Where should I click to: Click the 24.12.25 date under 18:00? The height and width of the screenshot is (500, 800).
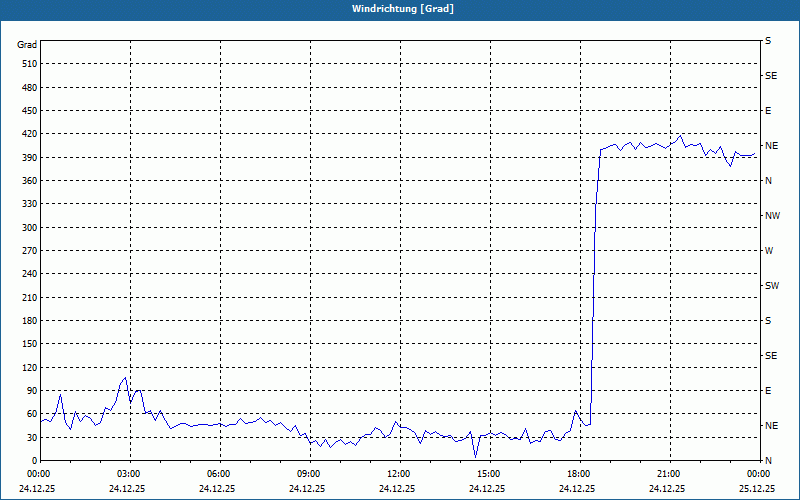[577, 488]
